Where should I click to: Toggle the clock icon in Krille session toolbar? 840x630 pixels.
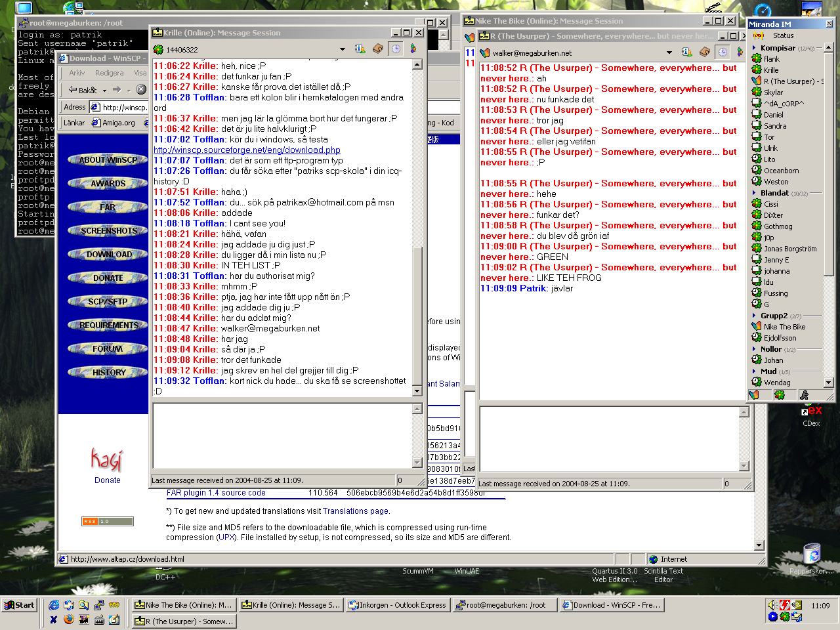[x=396, y=49]
